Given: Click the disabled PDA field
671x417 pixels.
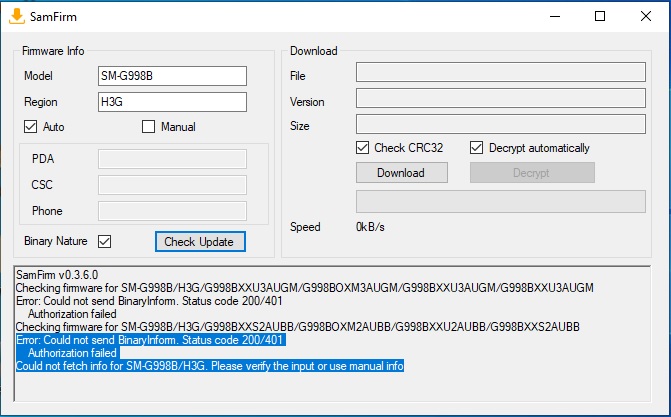Looking at the screenshot, I should point(172,159).
